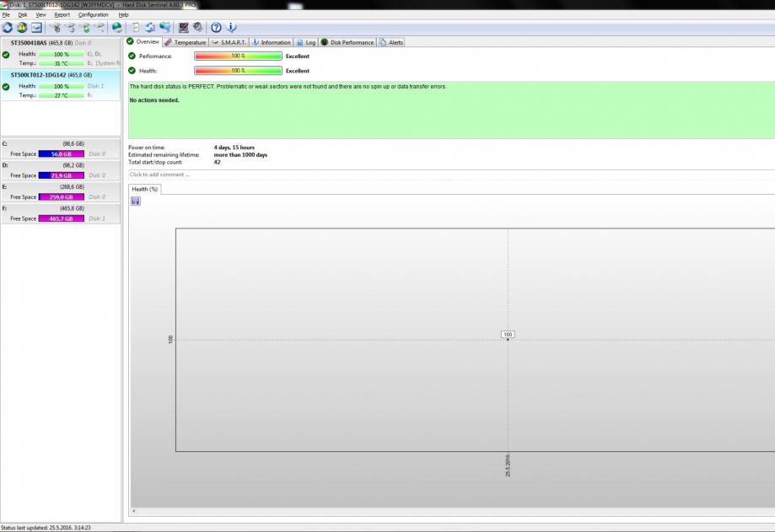The image size is (775, 532).
Task: Click the blue arrows report toolbar icon
Action: (x=150, y=28)
